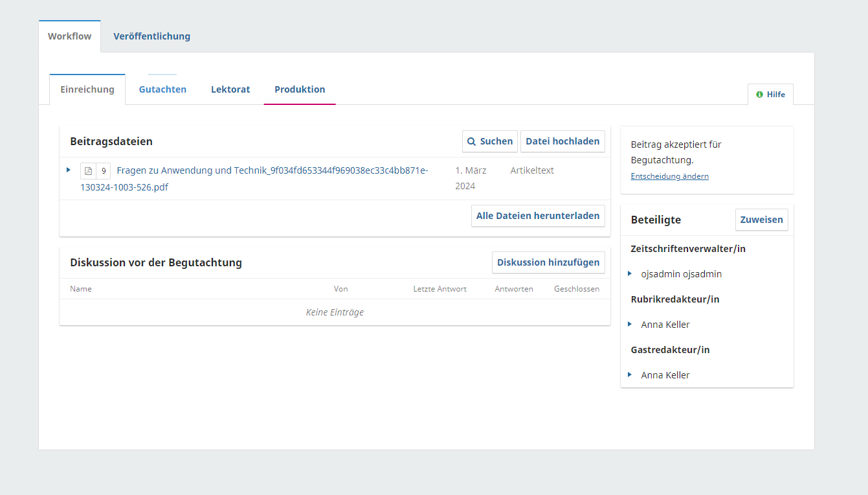Open the Gutachten stage tab

[x=162, y=89]
